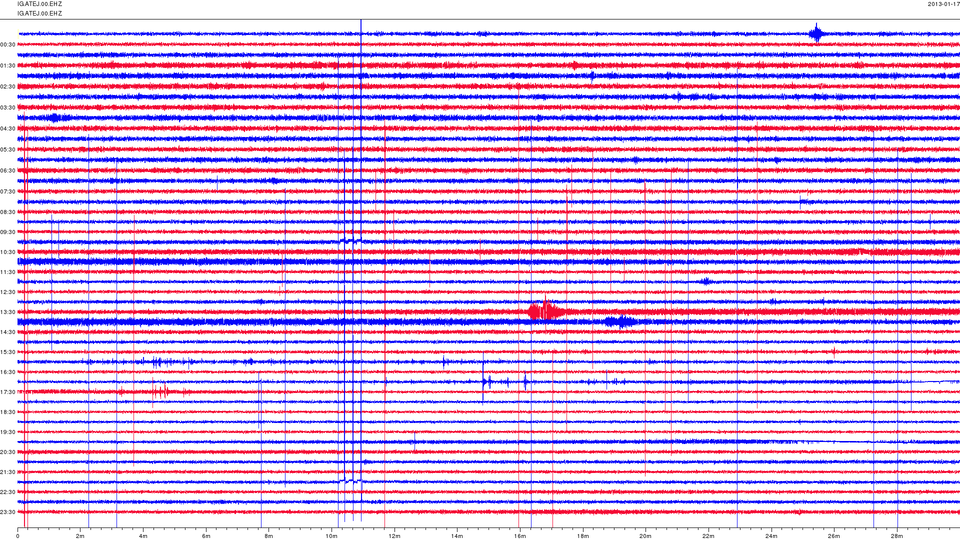Click the 20m axis tick label
Viewport: 960px width, 540px height.
pyautogui.click(x=645, y=536)
